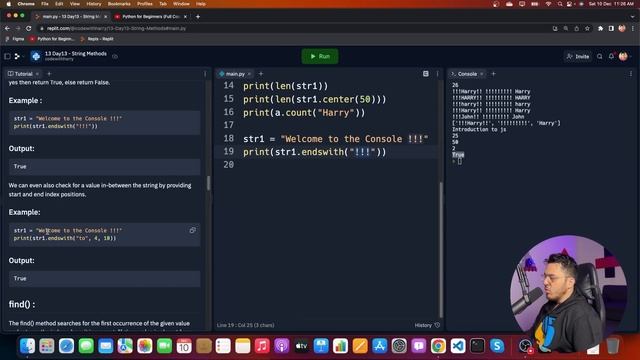The height and width of the screenshot is (360, 640).
Task: Open Wi-Fi status in menu bar
Action: (548, 4)
